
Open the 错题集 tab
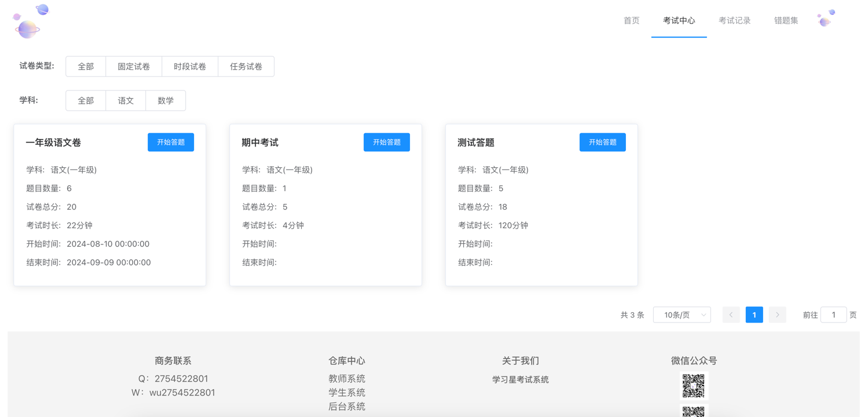tap(785, 20)
